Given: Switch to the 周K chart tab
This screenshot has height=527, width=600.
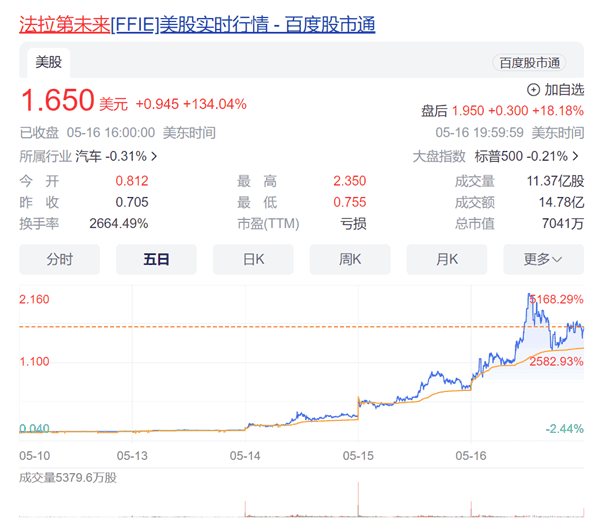Looking at the screenshot, I should click(x=350, y=259).
